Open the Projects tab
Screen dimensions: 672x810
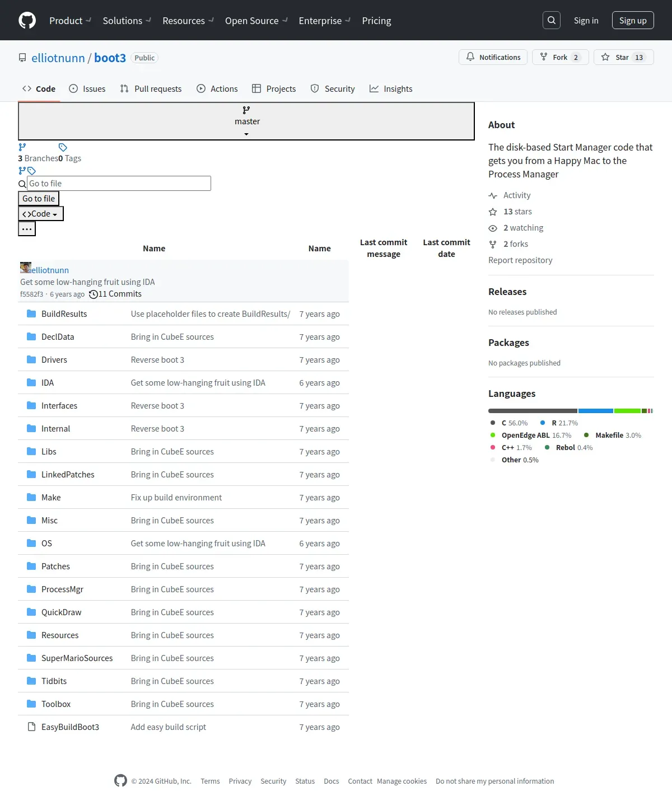(274, 88)
